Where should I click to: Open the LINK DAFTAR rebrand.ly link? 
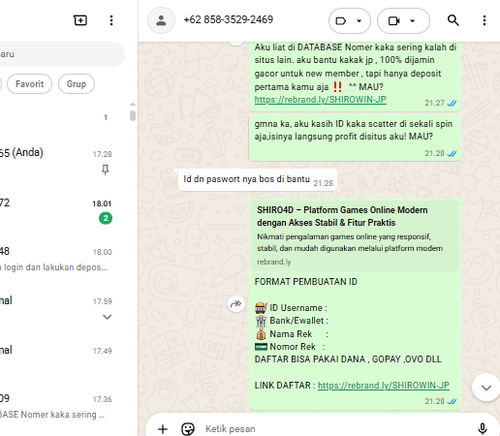point(383,385)
